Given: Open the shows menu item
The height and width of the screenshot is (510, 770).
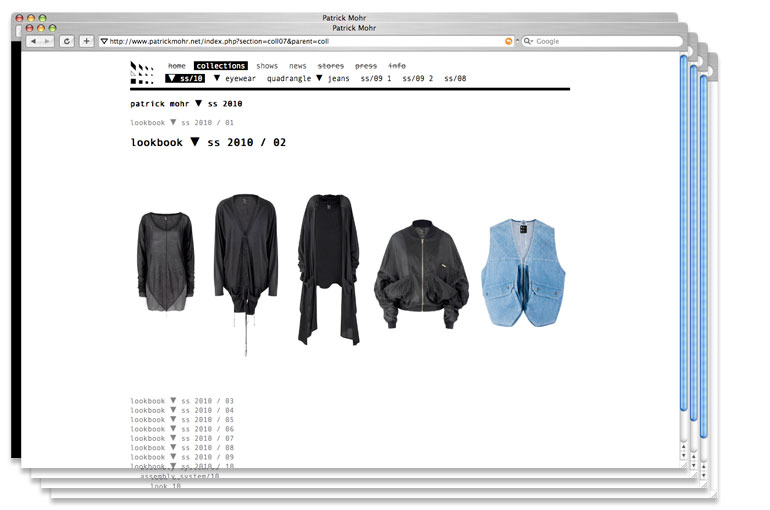Looking at the screenshot, I should (267, 66).
